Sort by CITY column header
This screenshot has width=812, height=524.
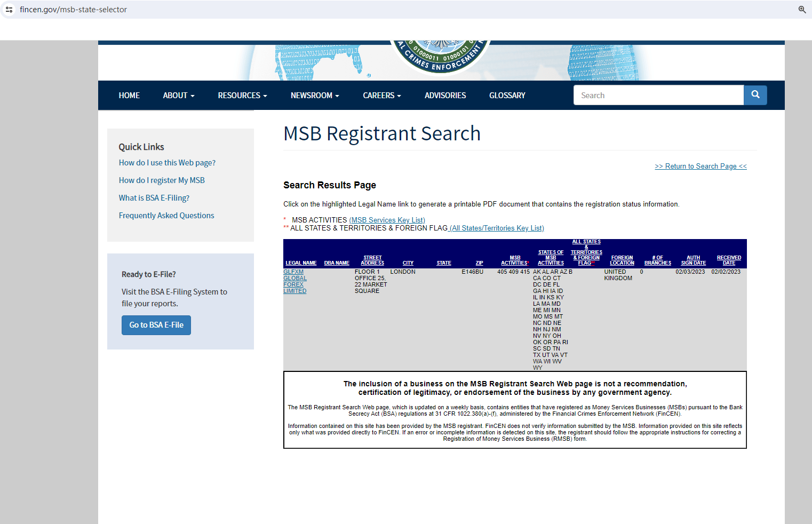(408, 263)
